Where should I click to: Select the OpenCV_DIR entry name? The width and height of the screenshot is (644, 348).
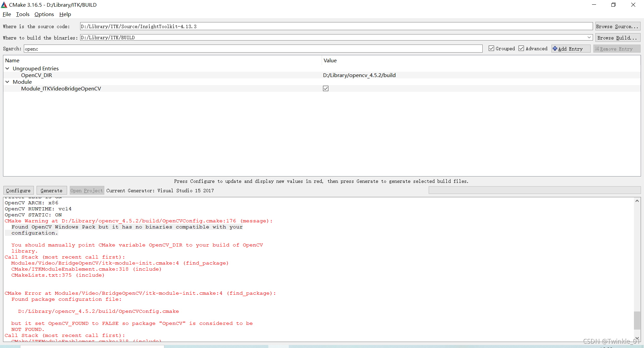pyautogui.click(x=37, y=75)
